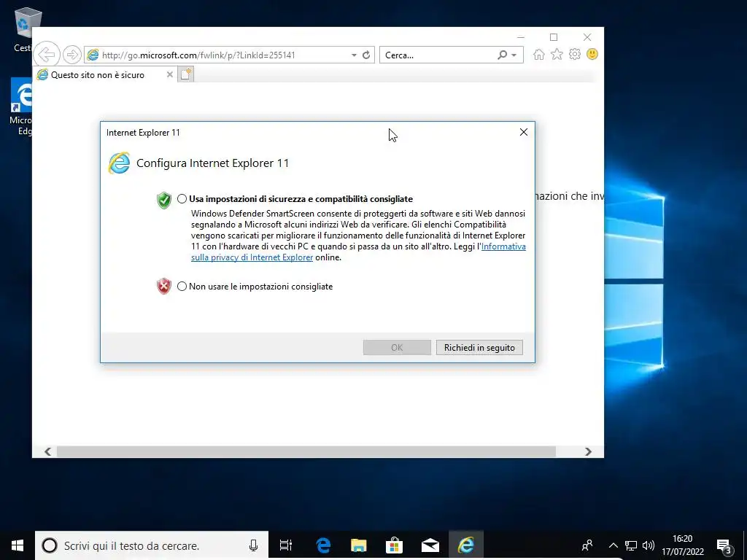Viewport: 747px width, 560px height.
Task: Refresh the page with the reload icon
Action: [366, 55]
